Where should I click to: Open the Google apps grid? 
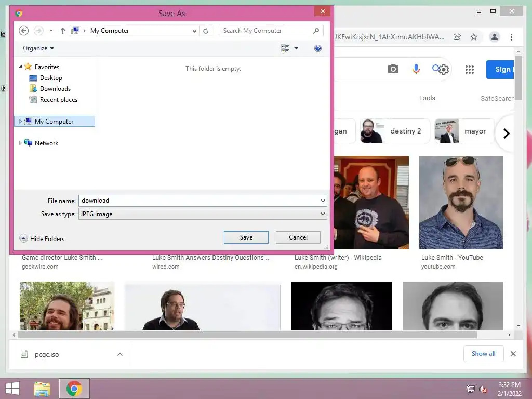[469, 70]
